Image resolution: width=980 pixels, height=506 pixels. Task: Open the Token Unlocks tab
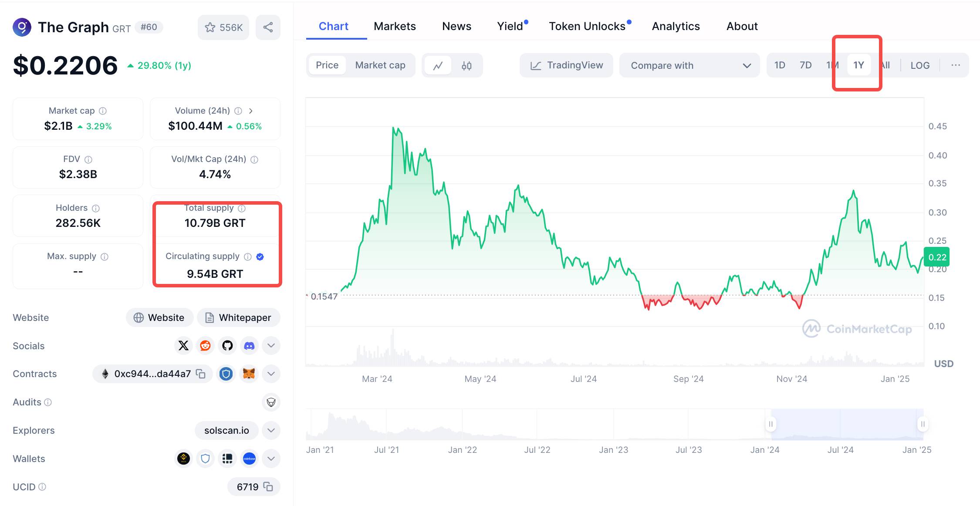click(x=587, y=26)
